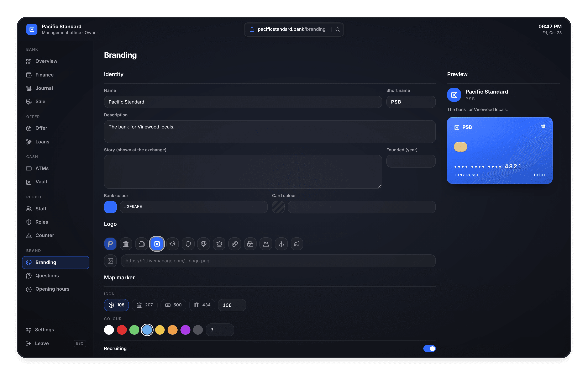Click the Founded (year) input field

411,161
